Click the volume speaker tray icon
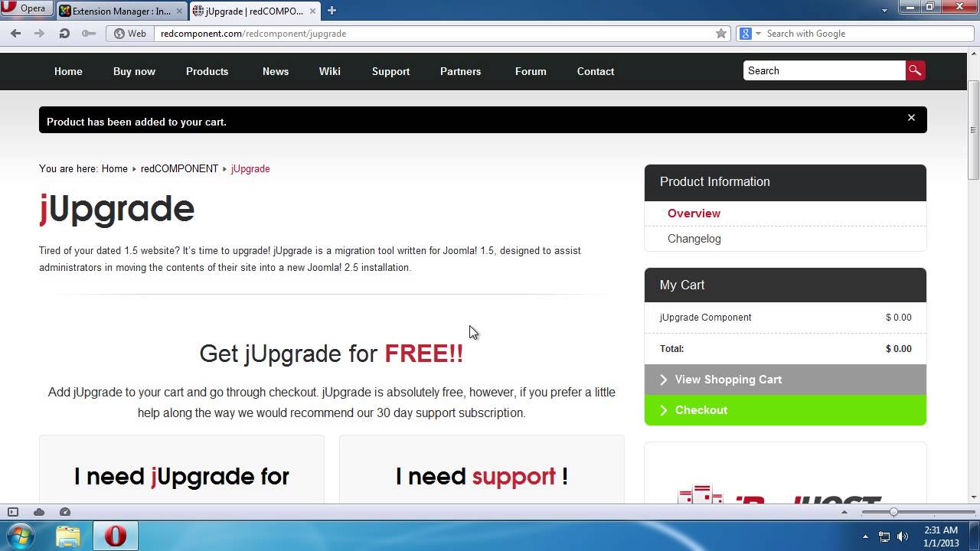The image size is (980, 551). (x=902, y=536)
